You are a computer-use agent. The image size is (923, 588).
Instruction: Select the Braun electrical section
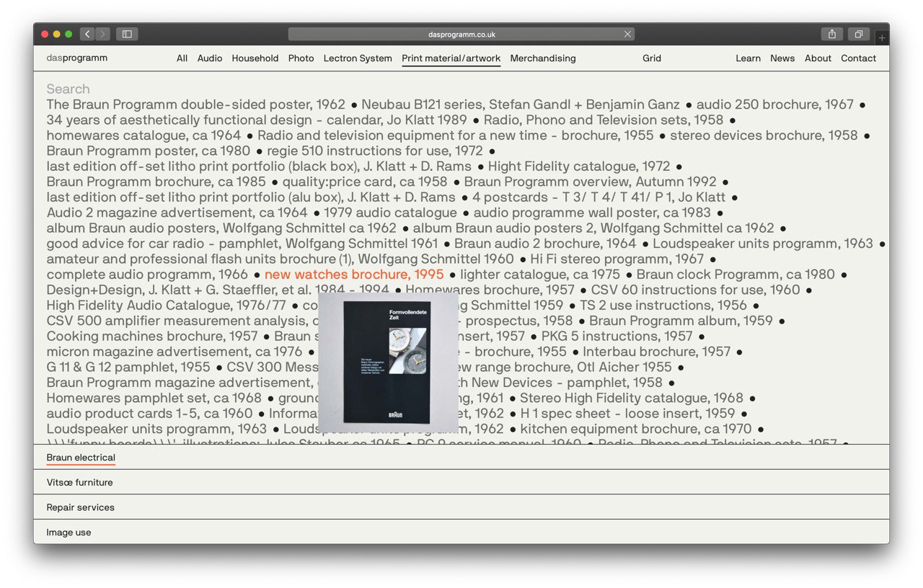tap(81, 458)
